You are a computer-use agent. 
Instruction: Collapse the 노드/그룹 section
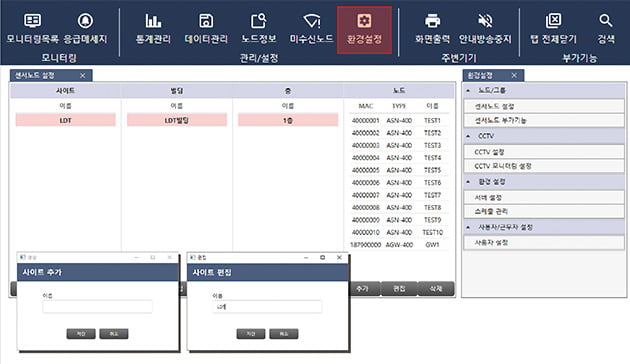468,90
